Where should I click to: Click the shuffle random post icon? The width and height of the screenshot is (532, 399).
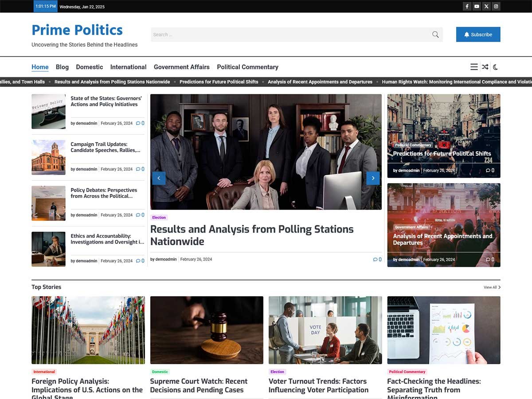click(485, 67)
